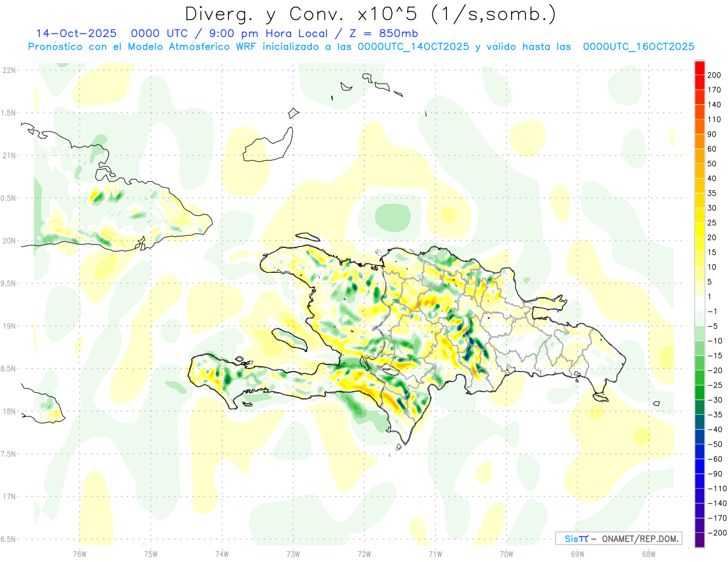Click the 19N latitude label

click(9, 326)
